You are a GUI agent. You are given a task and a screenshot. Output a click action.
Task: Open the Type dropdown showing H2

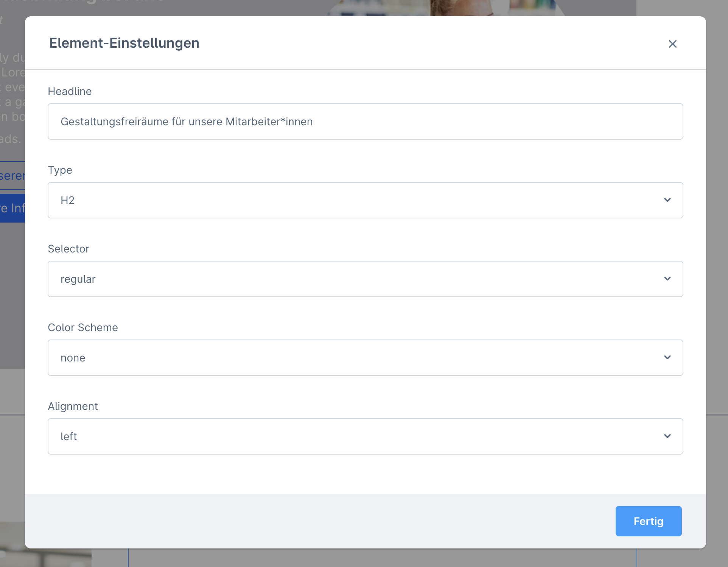coord(365,200)
